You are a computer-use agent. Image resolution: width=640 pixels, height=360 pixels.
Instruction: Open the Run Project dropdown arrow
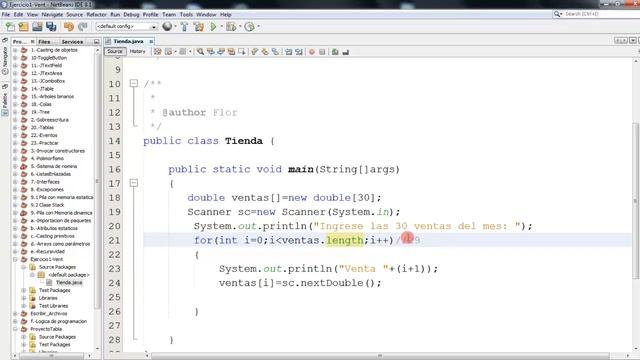point(222,27)
